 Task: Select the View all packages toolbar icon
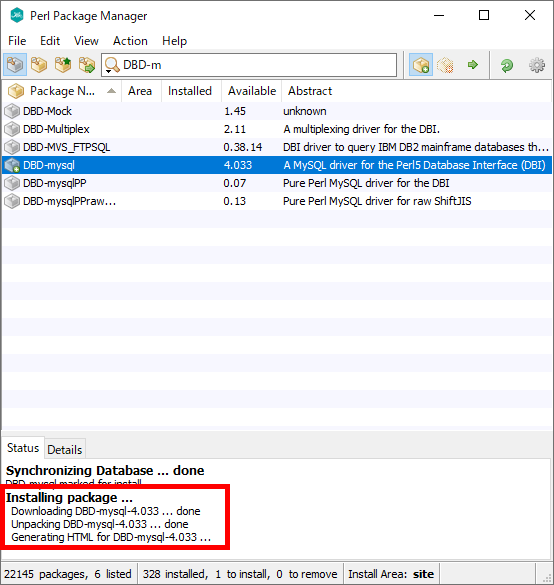15,65
